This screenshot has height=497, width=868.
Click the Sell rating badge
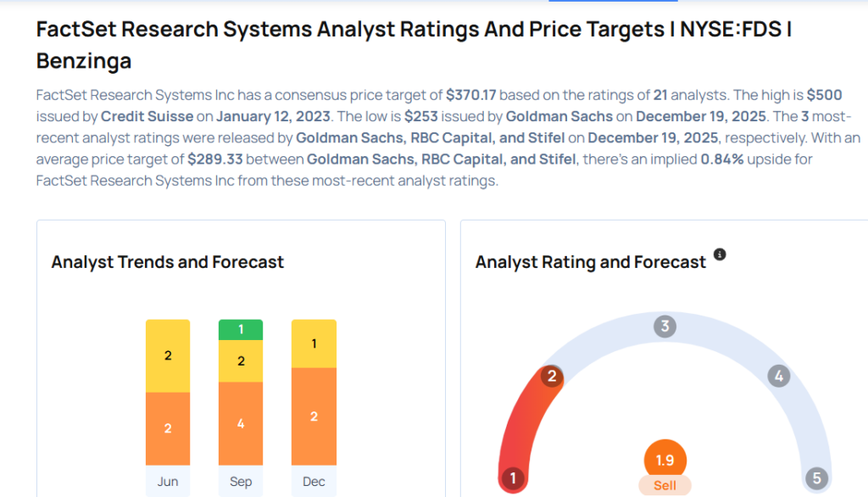pyautogui.click(x=665, y=485)
